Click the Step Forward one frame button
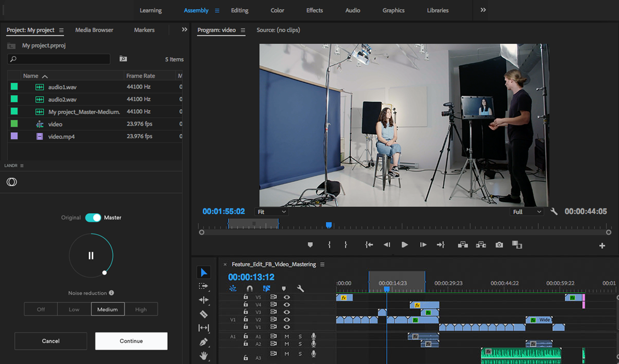This screenshot has height=364, width=619. click(x=423, y=245)
